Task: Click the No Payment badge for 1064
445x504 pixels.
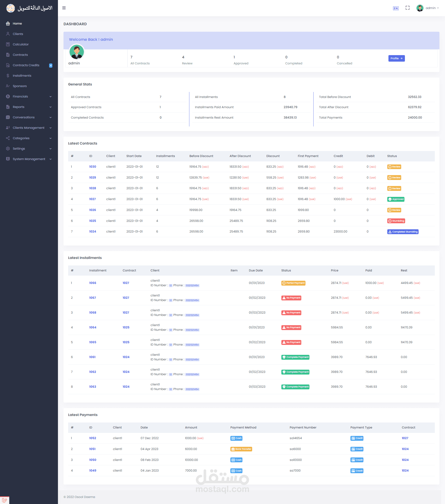Action: pyautogui.click(x=291, y=328)
